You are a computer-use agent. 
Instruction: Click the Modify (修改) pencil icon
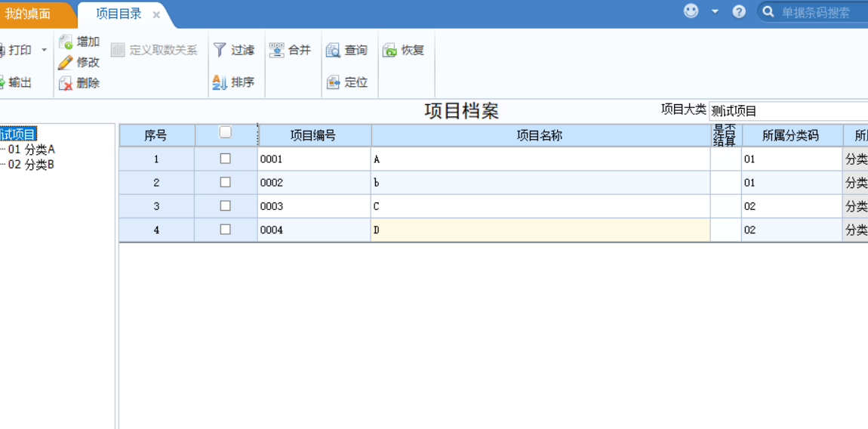pyautogui.click(x=66, y=62)
